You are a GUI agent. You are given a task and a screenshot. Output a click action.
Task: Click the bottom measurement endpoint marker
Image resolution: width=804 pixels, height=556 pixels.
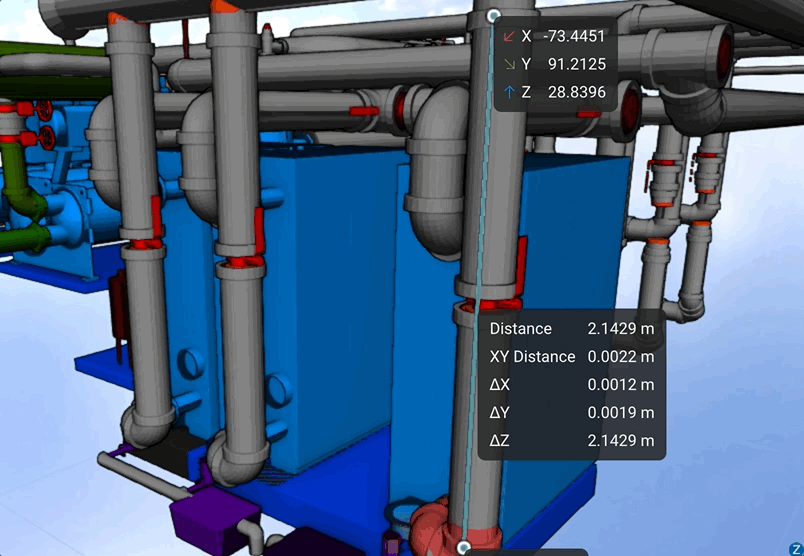point(463,547)
